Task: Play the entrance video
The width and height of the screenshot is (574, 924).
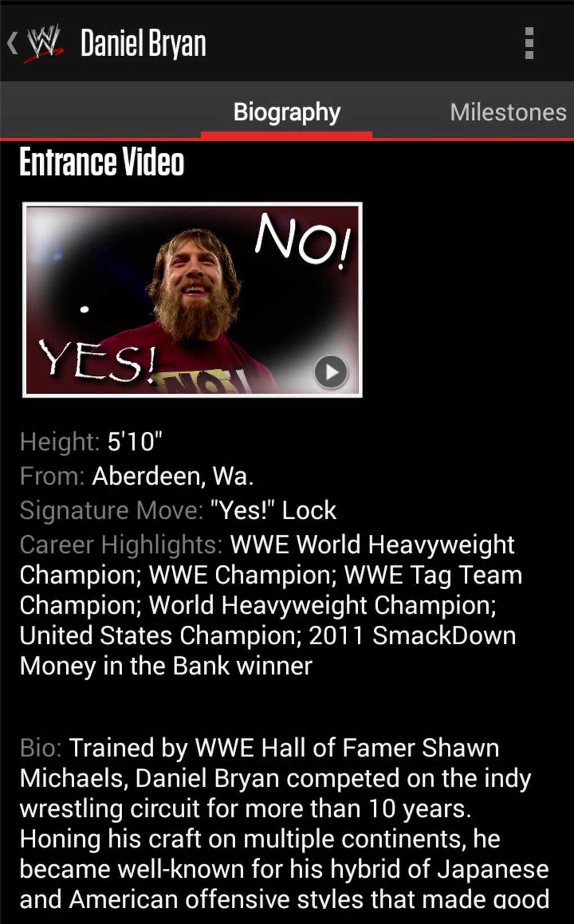Action: (330, 372)
